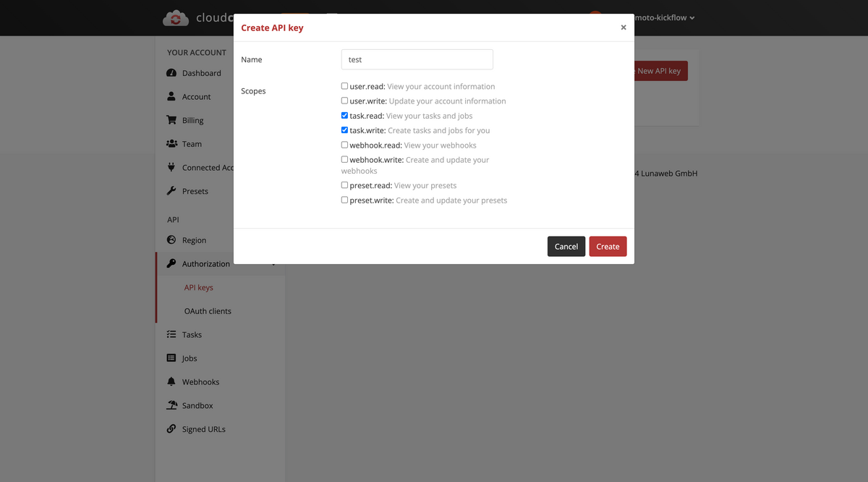
Task: Enable the preset.read scope checkbox
Action: (x=344, y=185)
